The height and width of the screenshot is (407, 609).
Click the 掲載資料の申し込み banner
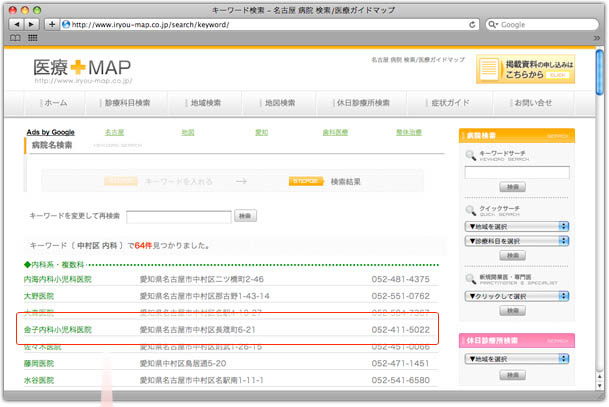pyautogui.click(x=525, y=69)
